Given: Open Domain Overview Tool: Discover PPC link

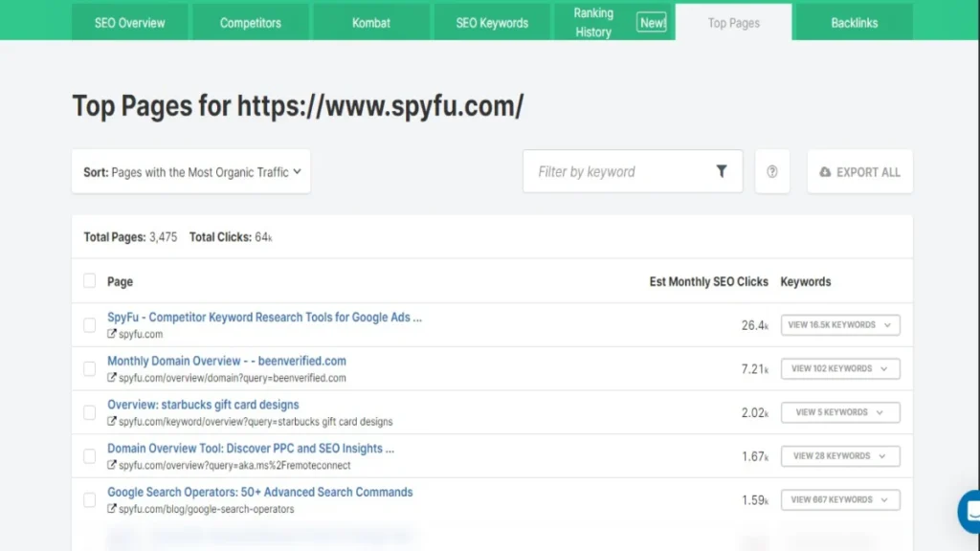Looking at the screenshot, I should point(251,448).
